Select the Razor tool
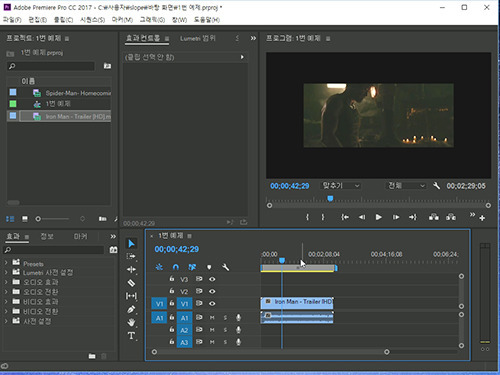 131,283
